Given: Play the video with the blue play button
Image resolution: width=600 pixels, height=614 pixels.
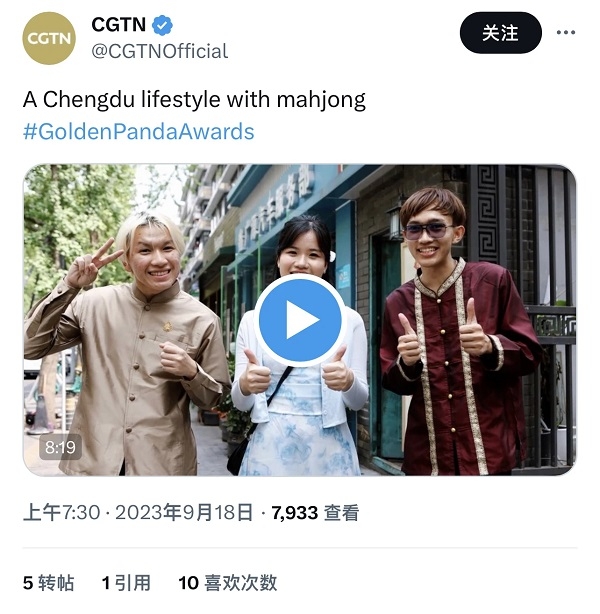Looking at the screenshot, I should (x=300, y=320).
